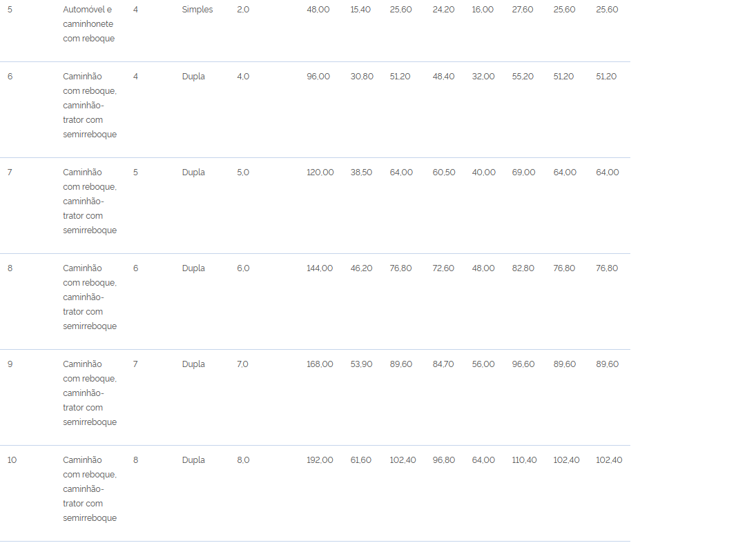The height and width of the screenshot is (543, 756).
Task: Select the 69,00 cell
Action: click(523, 172)
